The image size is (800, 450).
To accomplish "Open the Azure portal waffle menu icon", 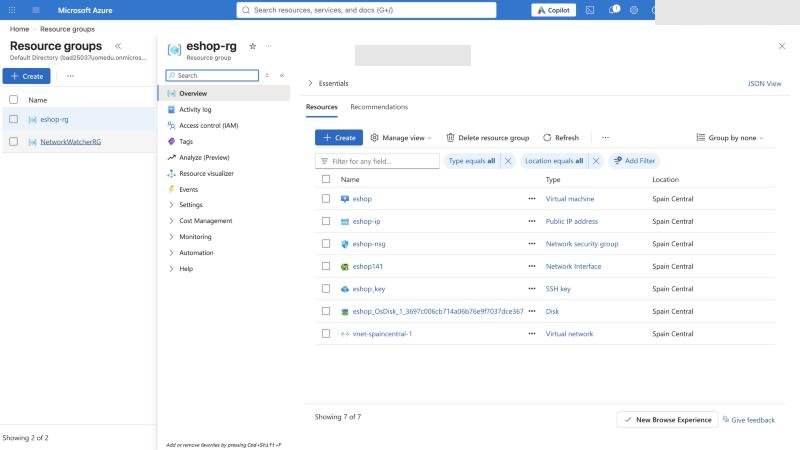I will click(x=12, y=10).
